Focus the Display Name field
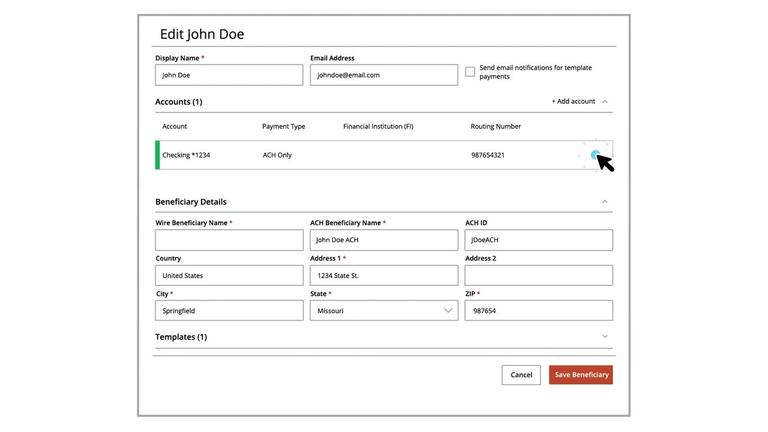The height and width of the screenshot is (432, 768). (229, 75)
